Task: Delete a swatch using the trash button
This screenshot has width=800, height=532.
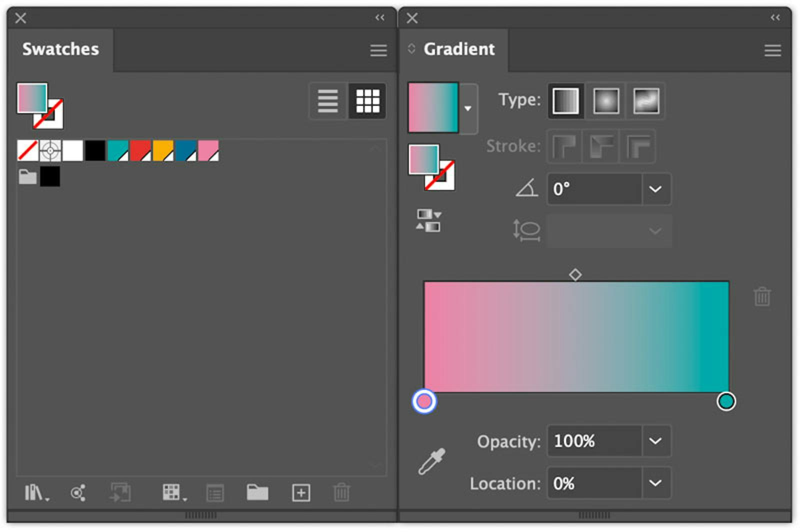Action: click(x=342, y=492)
